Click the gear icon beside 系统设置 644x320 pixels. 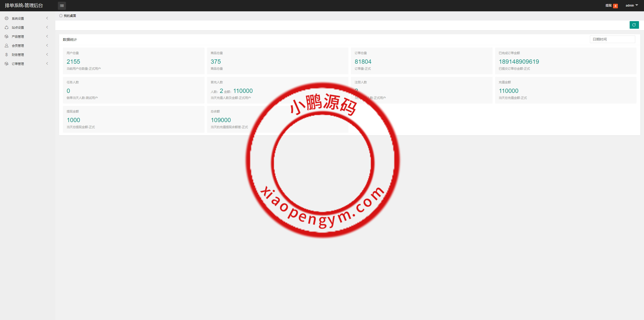7,18
